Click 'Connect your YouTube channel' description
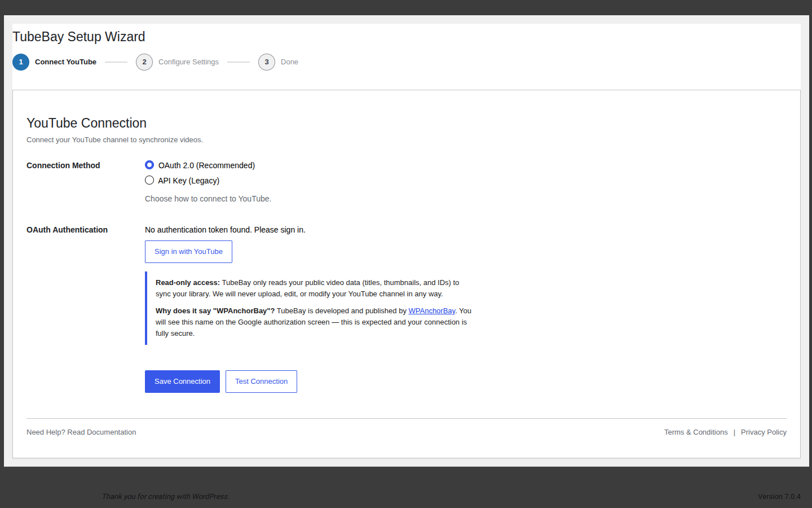 pyautogui.click(x=114, y=140)
